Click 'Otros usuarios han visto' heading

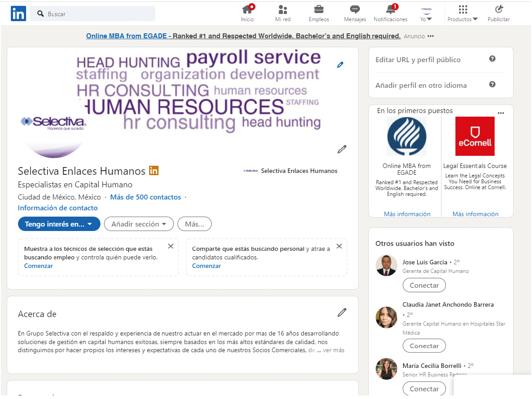coord(414,244)
